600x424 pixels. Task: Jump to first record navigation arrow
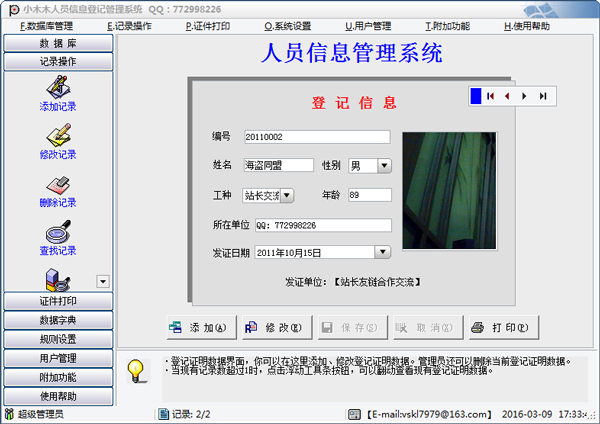click(491, 96)
